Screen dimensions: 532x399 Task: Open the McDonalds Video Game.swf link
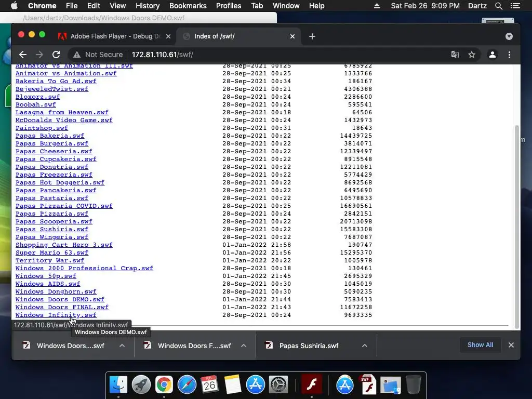tap(64, 120)
